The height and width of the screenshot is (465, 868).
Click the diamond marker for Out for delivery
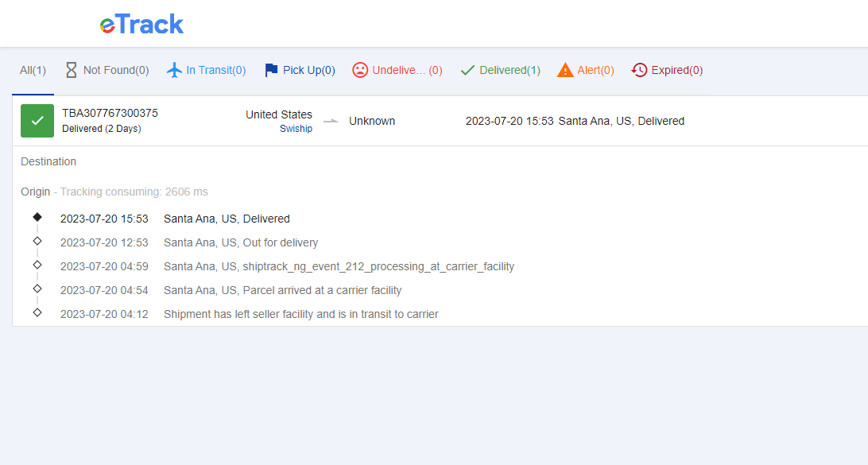coord(37,241)
